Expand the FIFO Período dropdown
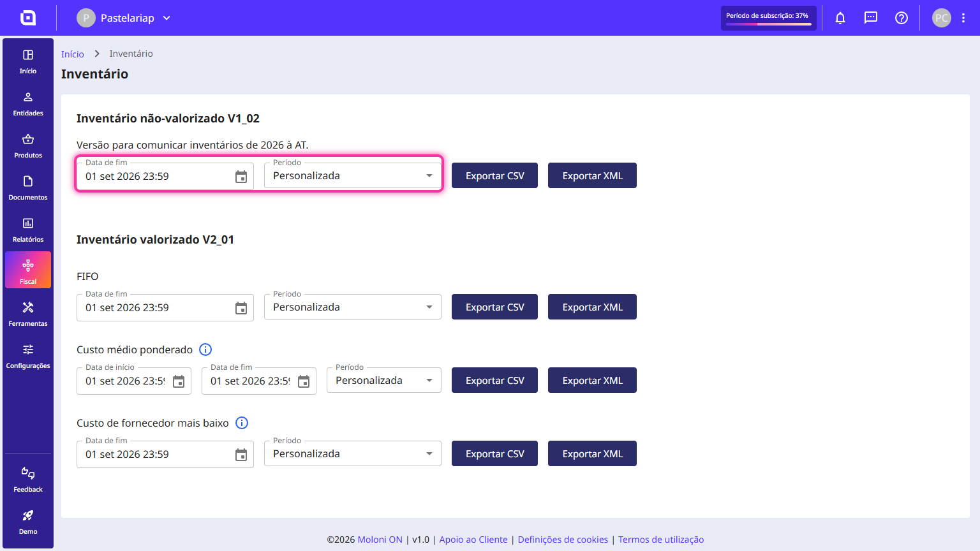Image resolution: width=980 pixels, height=551 pixels. (x=353, y=307)
